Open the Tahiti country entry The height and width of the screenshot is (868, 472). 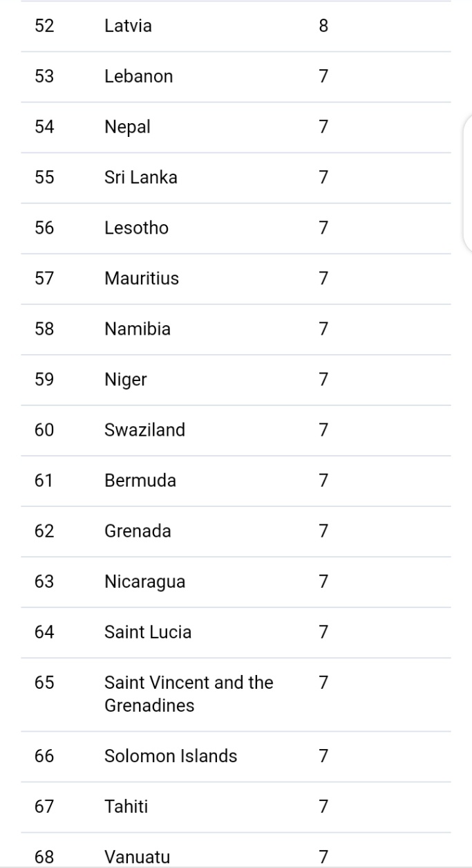click(126, 806)
